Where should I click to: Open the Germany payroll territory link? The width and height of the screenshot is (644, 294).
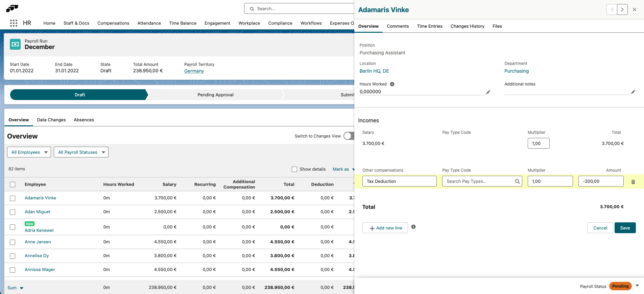click(194, 71)
